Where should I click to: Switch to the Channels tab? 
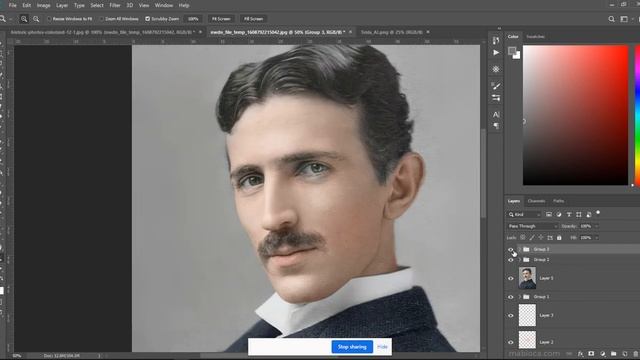[x=536, y=201]
